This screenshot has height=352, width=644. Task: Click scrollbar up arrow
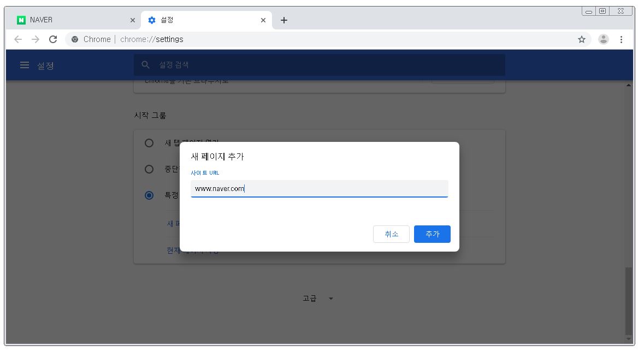628,85
